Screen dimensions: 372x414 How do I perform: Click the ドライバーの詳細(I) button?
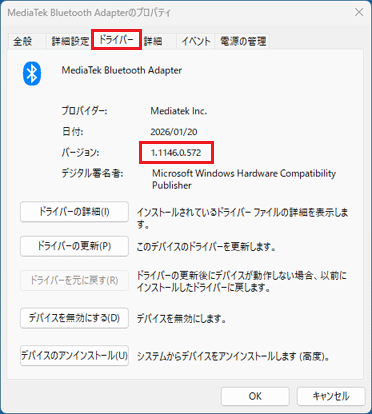74,212
